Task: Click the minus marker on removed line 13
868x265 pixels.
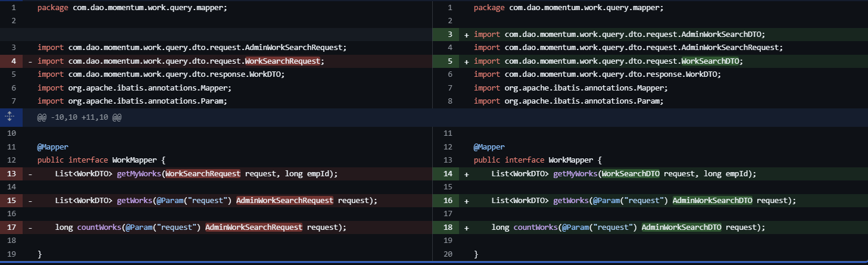Action: click(30, 174)
